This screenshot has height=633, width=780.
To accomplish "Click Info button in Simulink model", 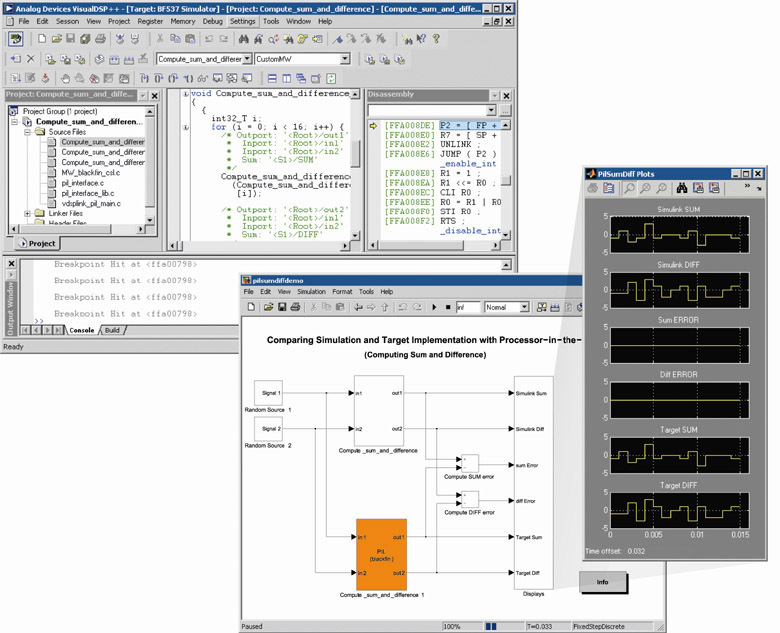I will pyautogui.click(x=602, y=582).
